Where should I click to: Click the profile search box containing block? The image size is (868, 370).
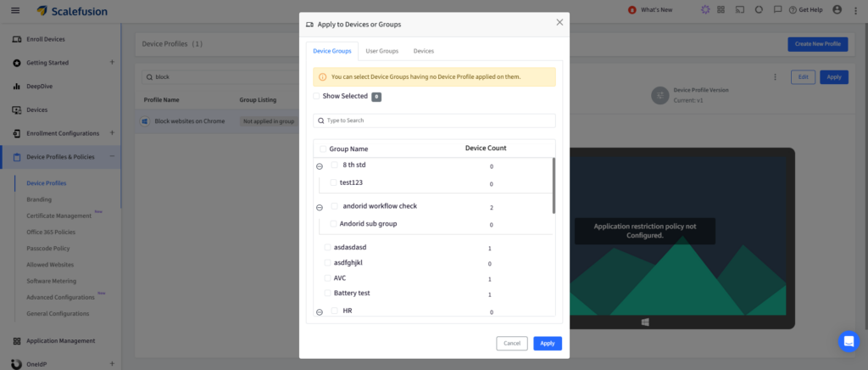coord(221,77)
